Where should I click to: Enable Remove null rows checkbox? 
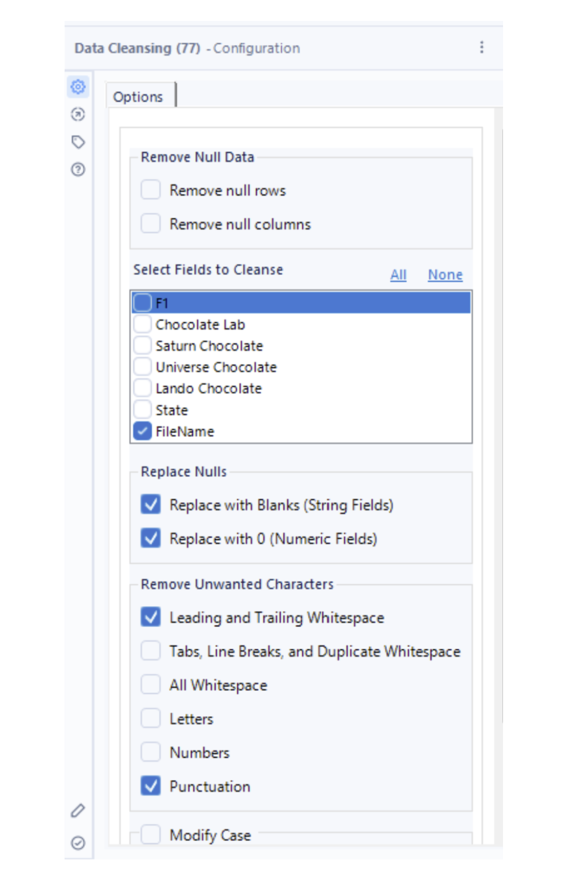[x=151, y=190]
